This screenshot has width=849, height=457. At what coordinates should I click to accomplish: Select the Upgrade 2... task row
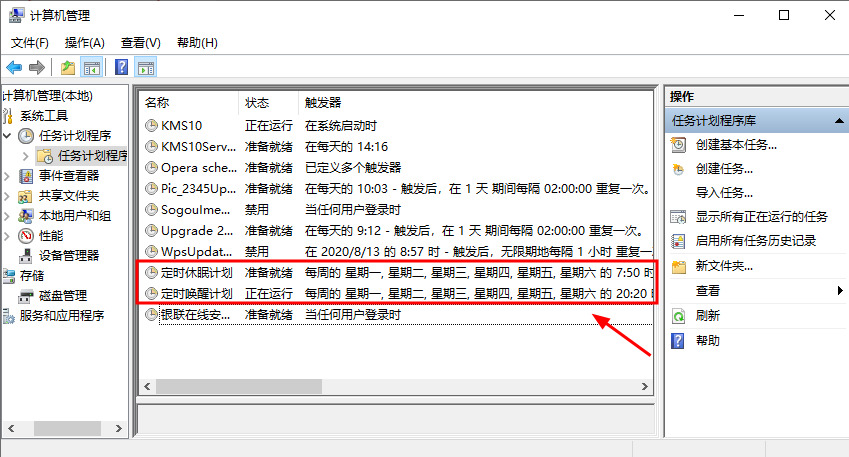[396, 231]
